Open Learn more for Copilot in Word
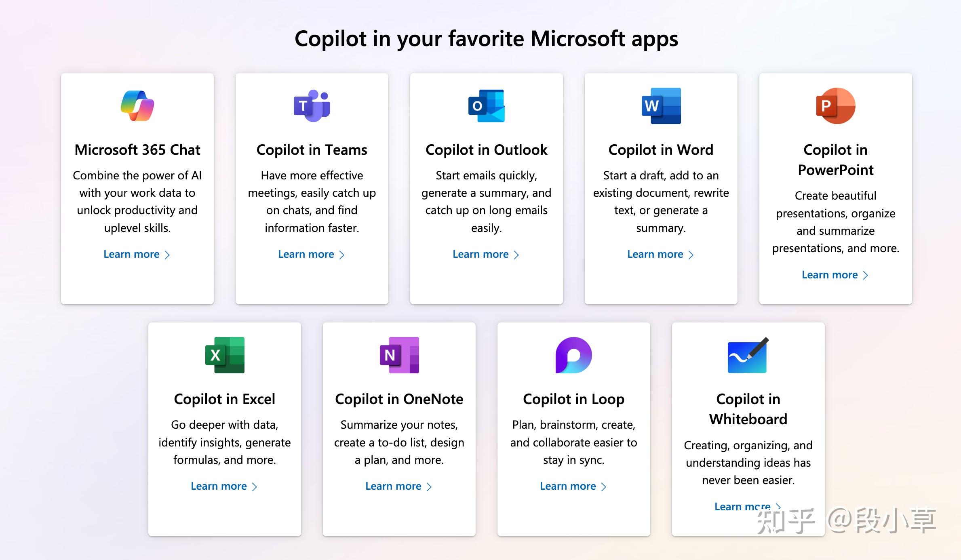The width and height of the screenshot is (961, 560). pyautogui.click(x=655, y=254)
